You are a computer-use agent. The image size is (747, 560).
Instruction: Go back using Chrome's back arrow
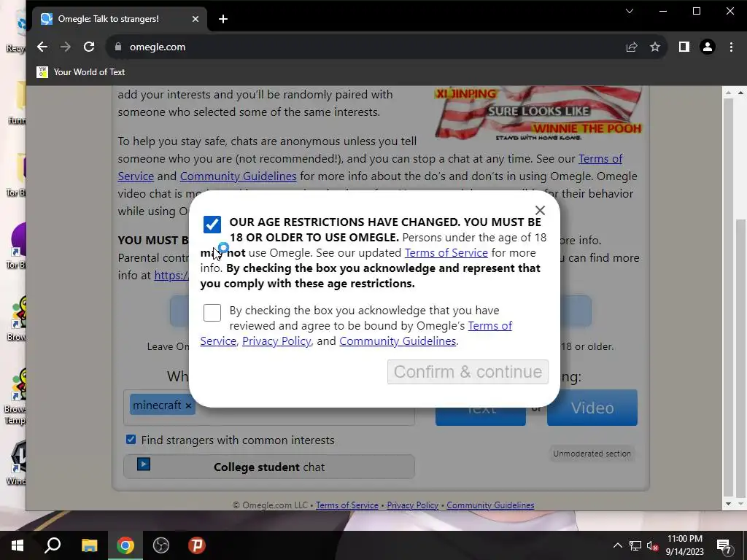click(x=42, y=47)
